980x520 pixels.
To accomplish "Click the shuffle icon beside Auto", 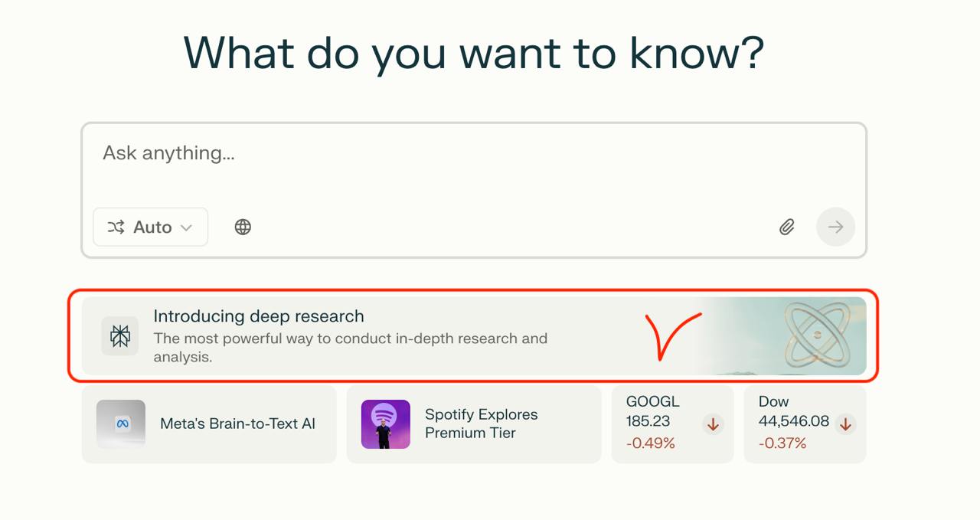I will coord(115,227).
